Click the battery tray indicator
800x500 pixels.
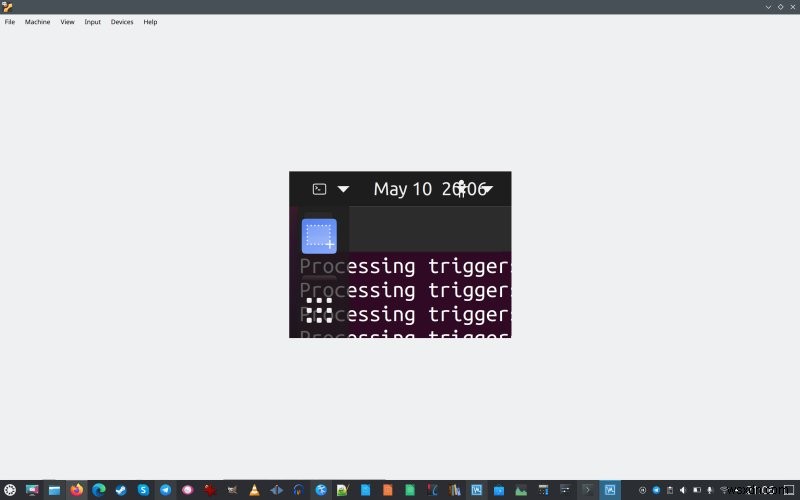click(696, 490)
